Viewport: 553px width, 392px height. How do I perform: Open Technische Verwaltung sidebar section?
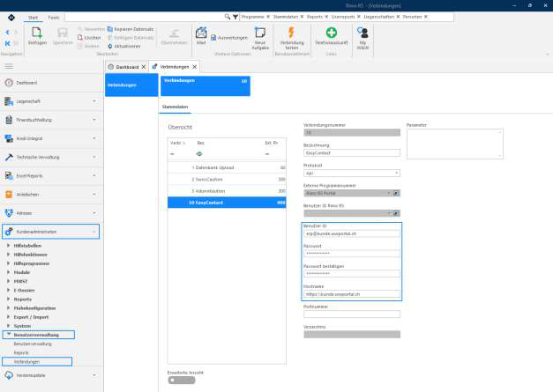[x=51, y=157]
